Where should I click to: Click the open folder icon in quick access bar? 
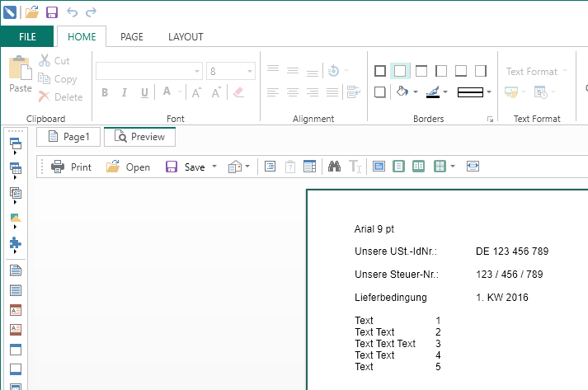coord(32,12)
